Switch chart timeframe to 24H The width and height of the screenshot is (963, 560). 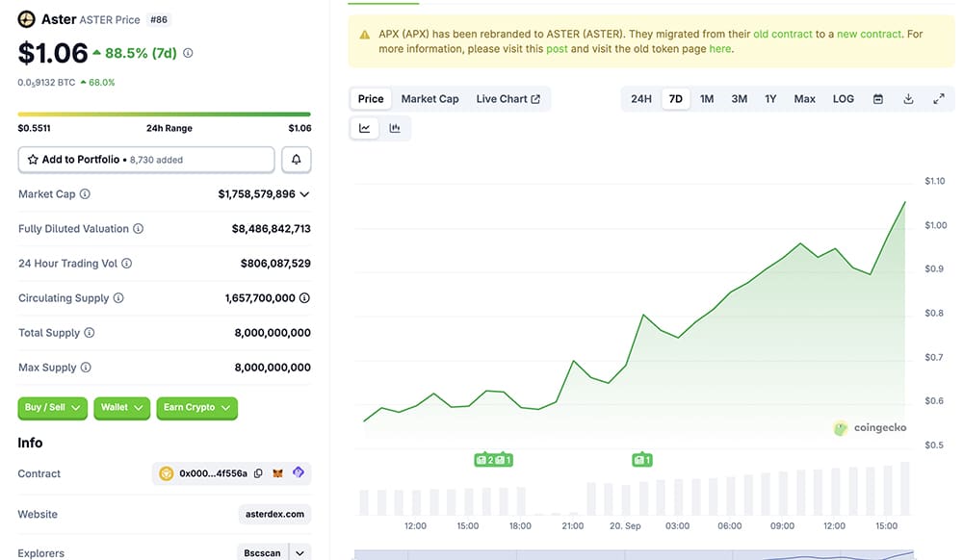(641, 98)
